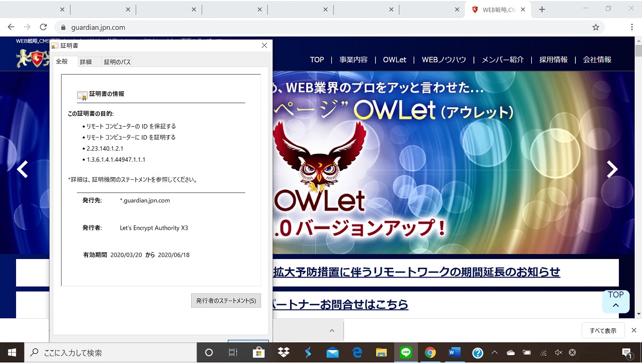Viewport: 642px width, 364px height.
Task: Open the 会社情報 page
Action: point(597,60)
